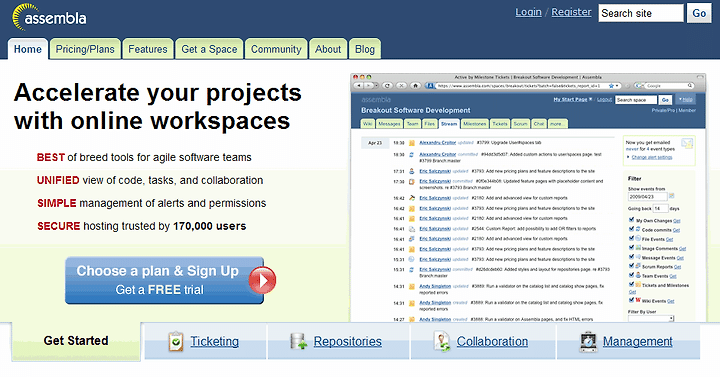
Task: Click the Register link
Action: [571, 12]
